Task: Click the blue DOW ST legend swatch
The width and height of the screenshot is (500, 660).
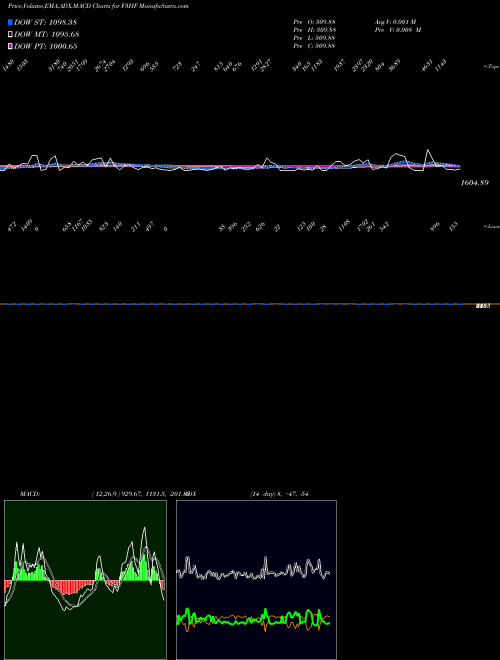Action: [x=10, y=22]
